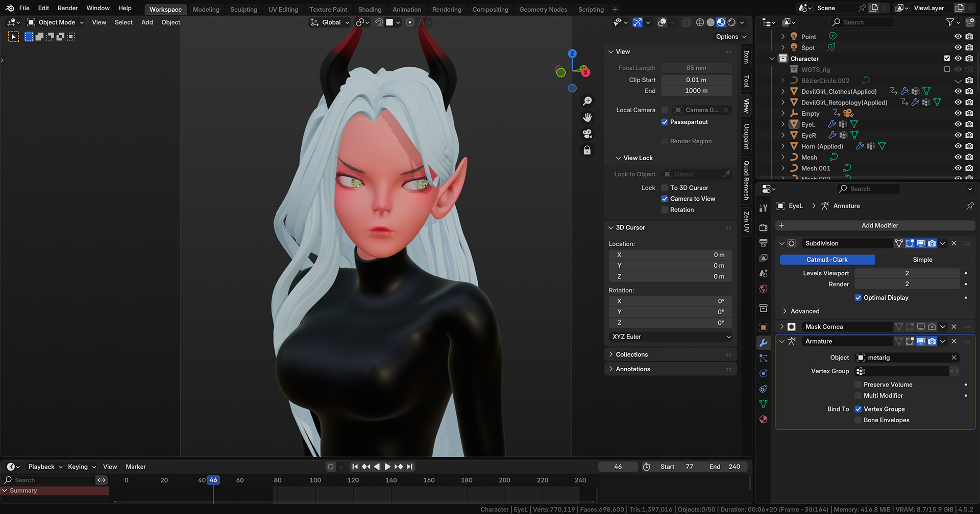Open the Scene properties tab icon
Screen dimensions: 980x514
click(764, 273)
